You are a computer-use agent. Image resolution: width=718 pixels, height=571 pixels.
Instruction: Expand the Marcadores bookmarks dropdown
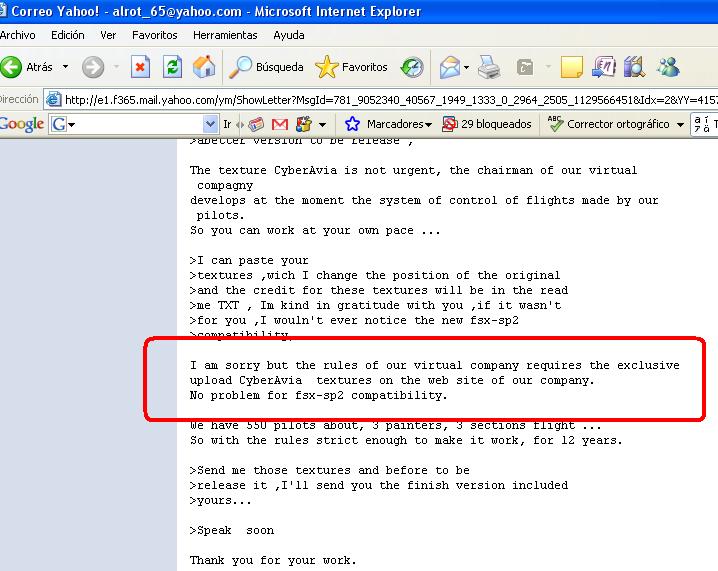(x=428, y=125)
